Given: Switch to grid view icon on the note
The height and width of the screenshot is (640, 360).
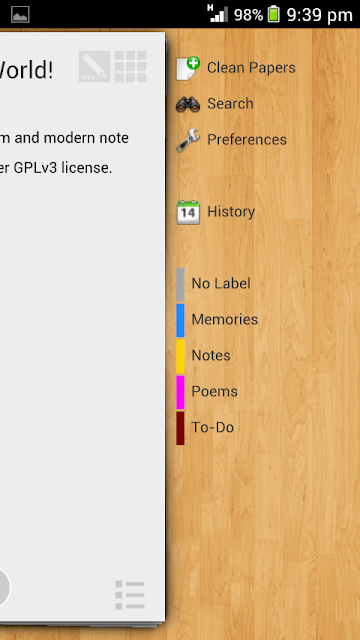Looking at the screenshot, I should (x=131, y=67).
